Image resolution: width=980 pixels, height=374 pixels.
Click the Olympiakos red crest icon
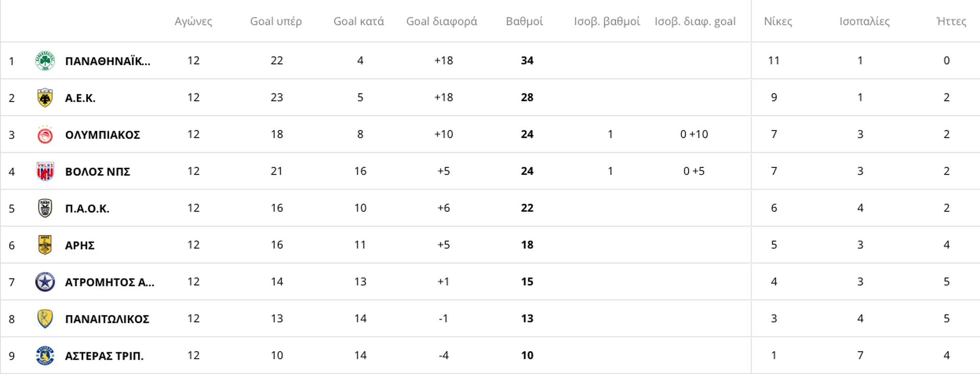[45, 135]
